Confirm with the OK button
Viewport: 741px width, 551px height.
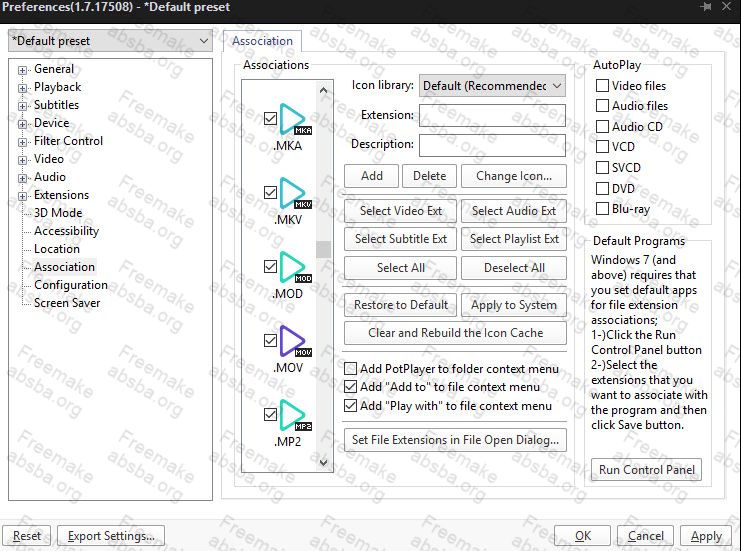point(583,536)
